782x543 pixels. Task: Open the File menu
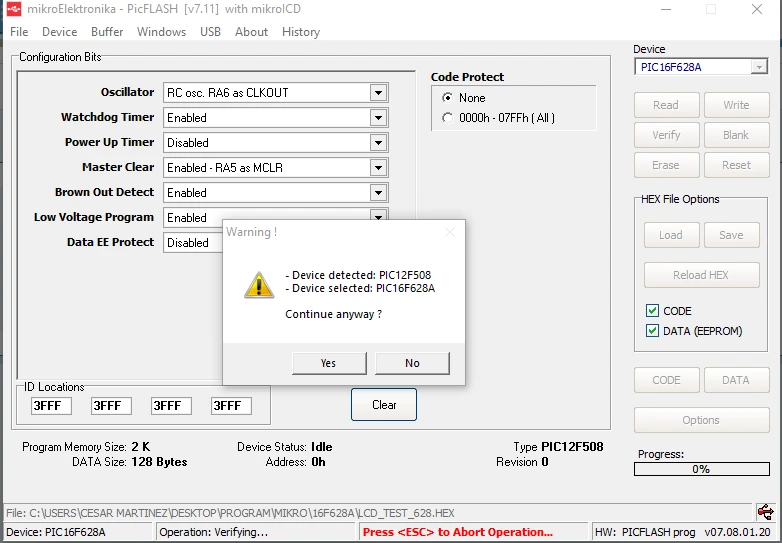coord(19,32)
